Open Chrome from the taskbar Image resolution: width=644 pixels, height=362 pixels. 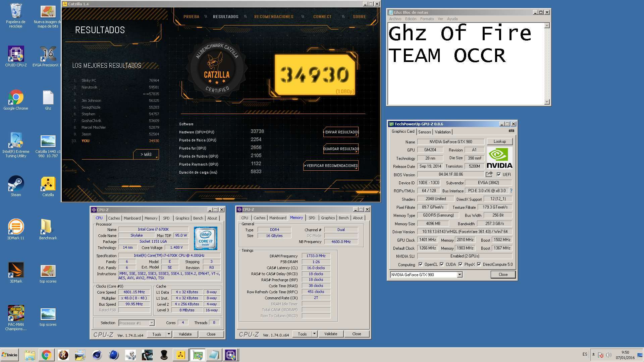[x=46, y=355]
